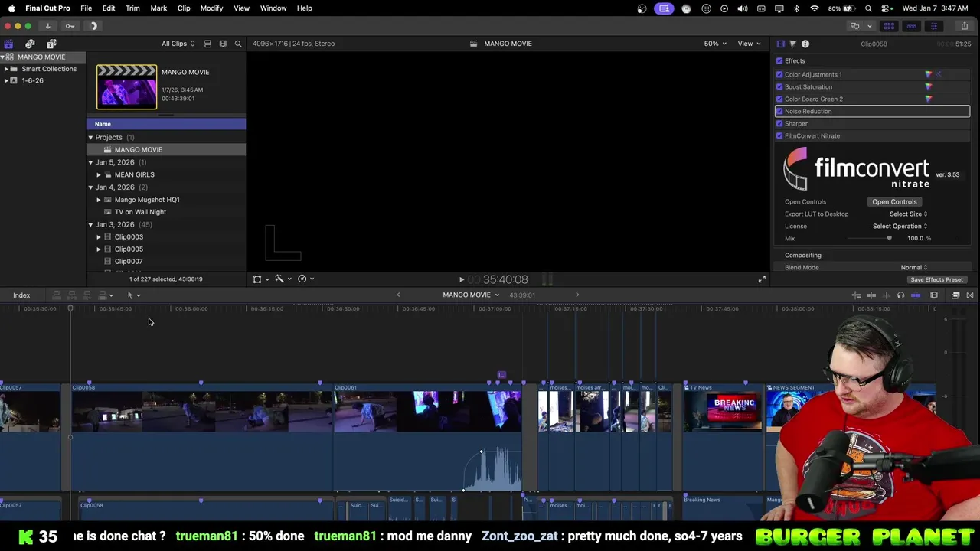Enter full screen viewer mode
Image resolution: width=980 pixels, height=551 pixels.
tap(762, 279)
